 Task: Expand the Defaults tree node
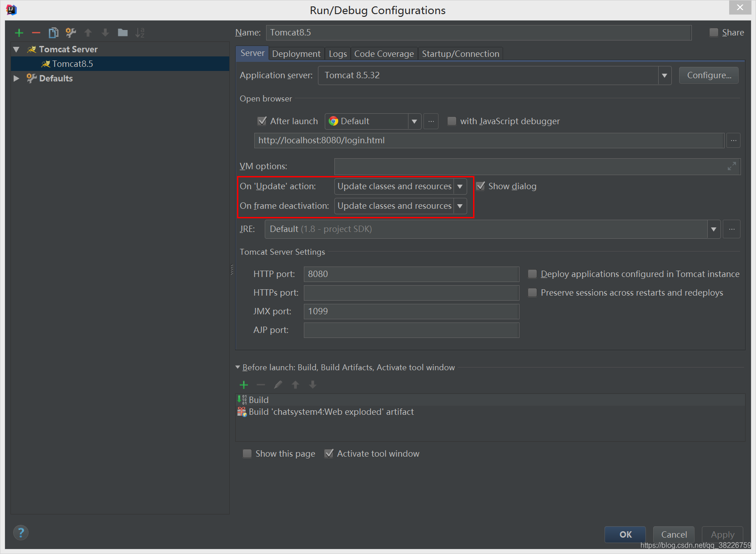point(16,78)
